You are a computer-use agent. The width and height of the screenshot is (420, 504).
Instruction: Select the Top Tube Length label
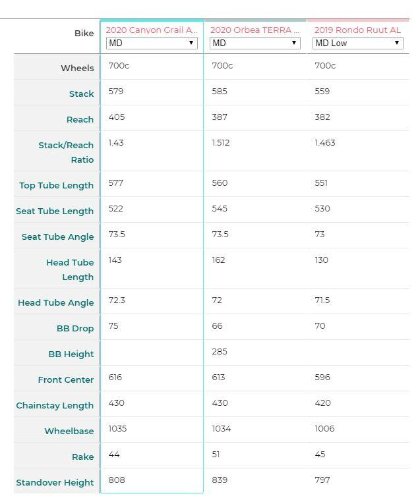click(x=56, y=186)
